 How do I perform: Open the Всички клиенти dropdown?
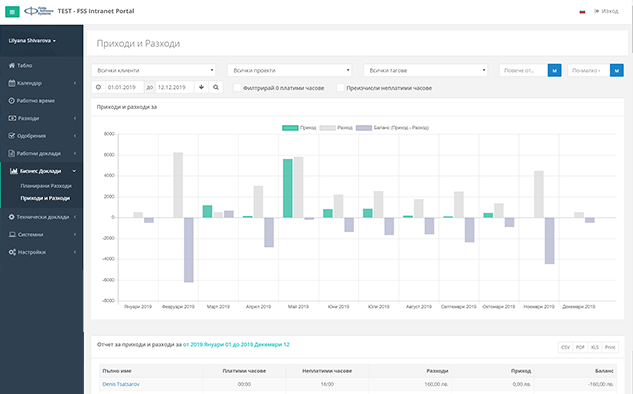(x=153, y=70)
